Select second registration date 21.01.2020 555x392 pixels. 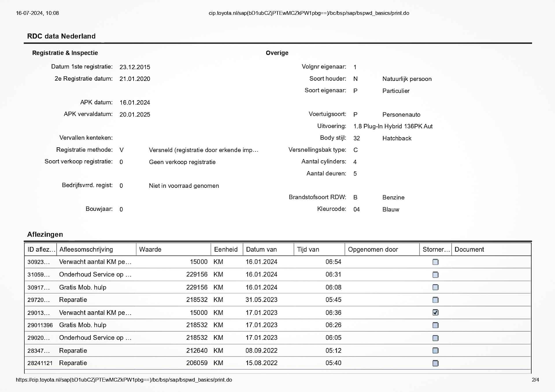[135, 79]
